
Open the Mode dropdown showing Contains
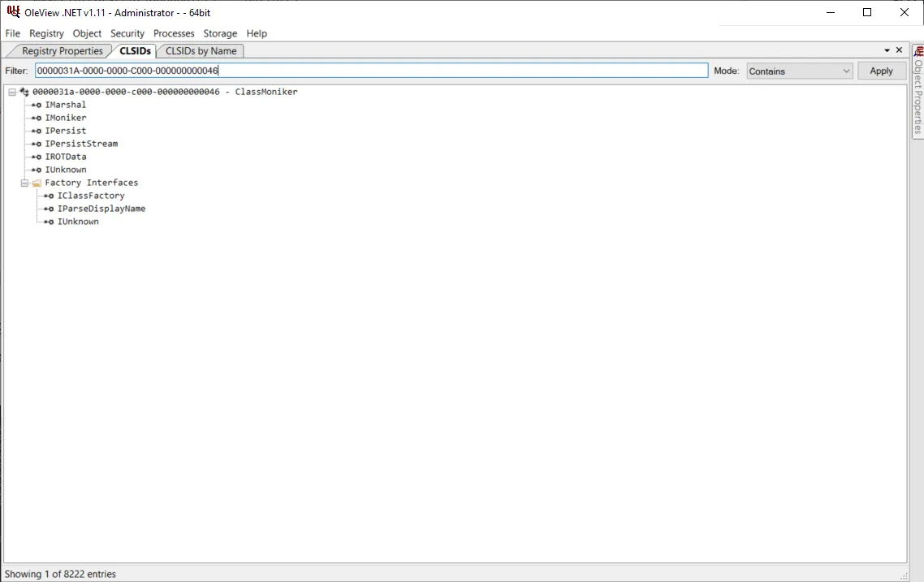pos(799,71)
